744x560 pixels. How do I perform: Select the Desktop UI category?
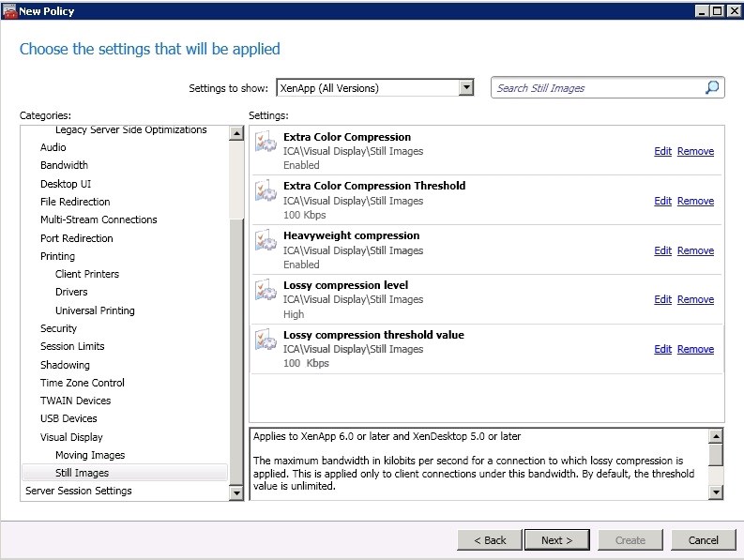point(66,184)
